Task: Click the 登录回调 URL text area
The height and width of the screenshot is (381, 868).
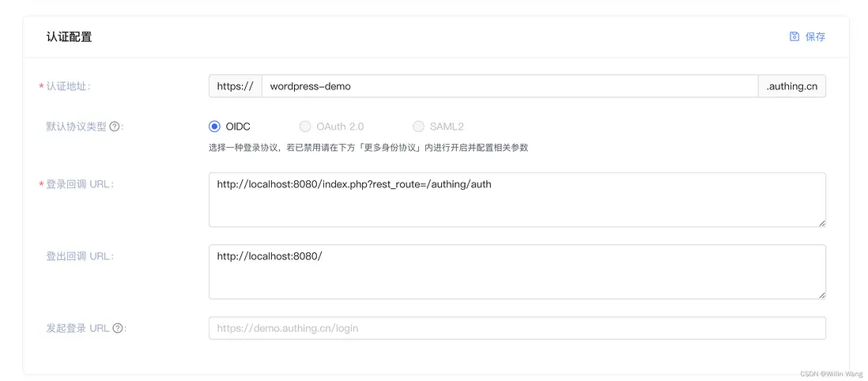Action: [x=517, y=199]
